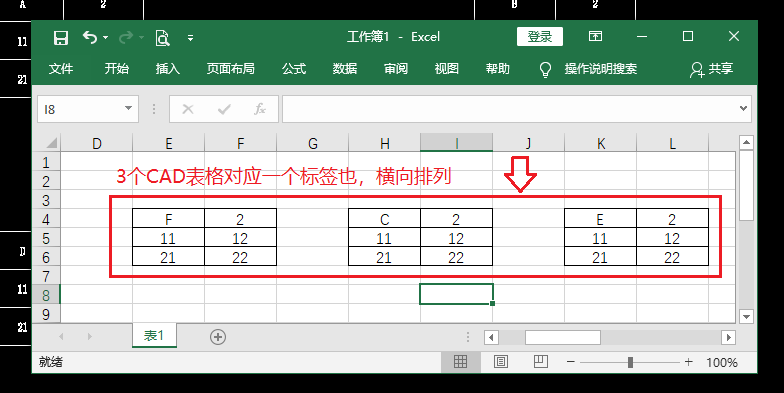Switch to Page Layout view icon
Screen dimensions: 784x393
pos(500,362)
